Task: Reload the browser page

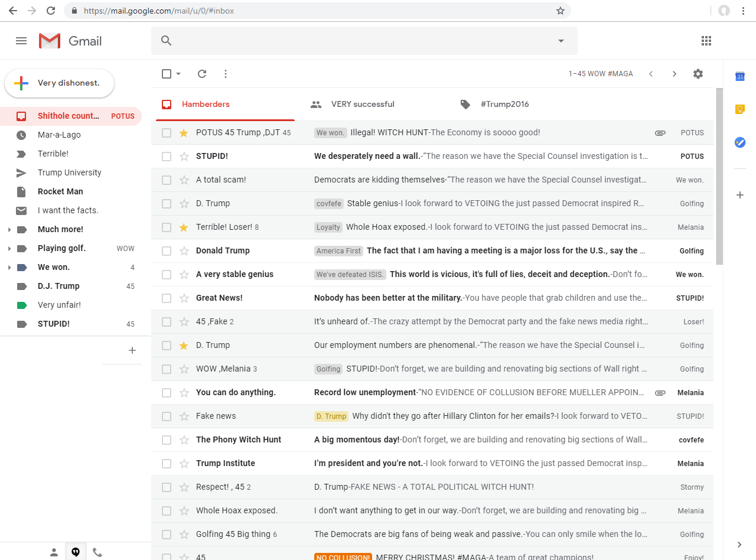Action: [51, 11]
